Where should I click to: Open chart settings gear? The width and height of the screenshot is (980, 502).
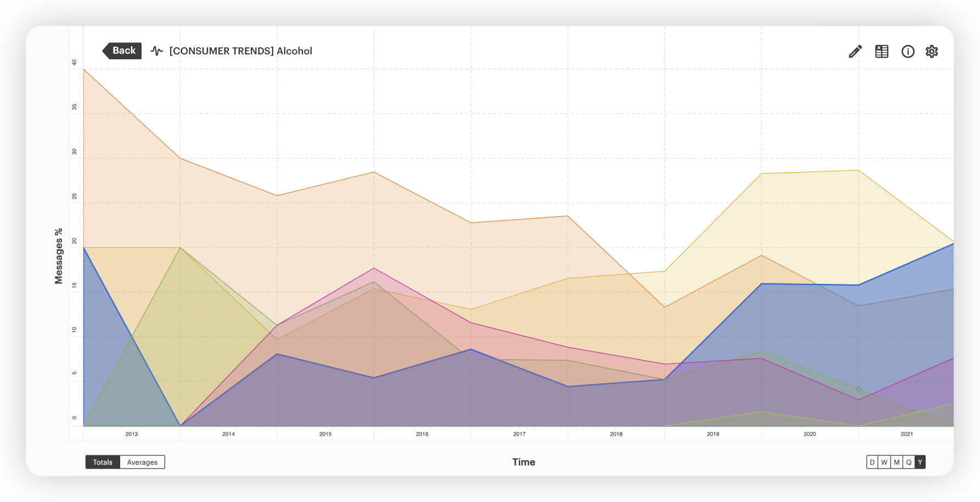click(932, 52)
